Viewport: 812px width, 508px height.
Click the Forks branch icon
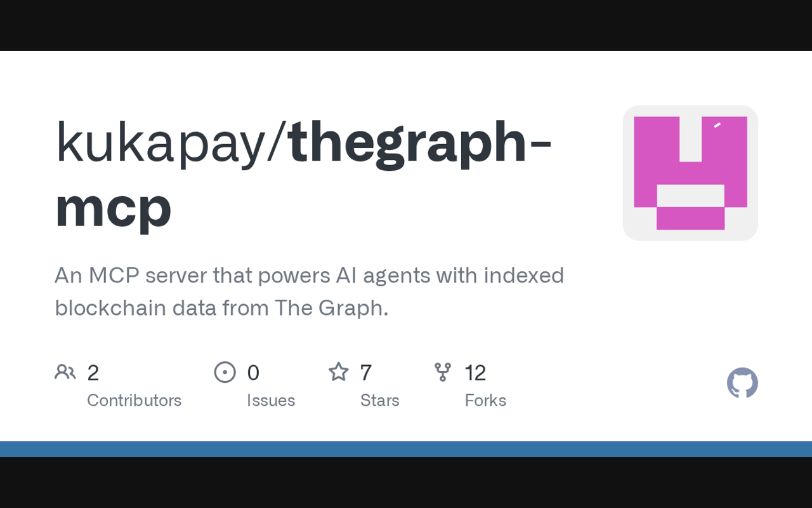click(x=443, y=372)
